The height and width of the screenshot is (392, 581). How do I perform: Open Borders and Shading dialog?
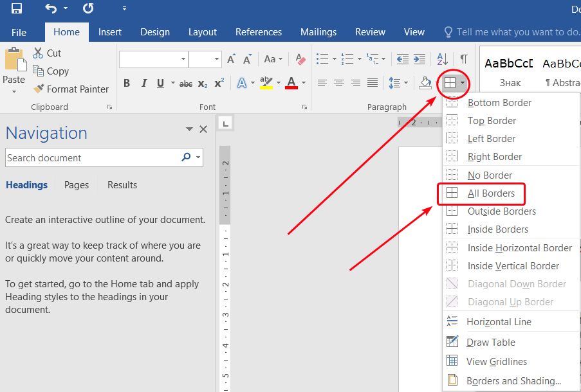[x=511, y=381]
